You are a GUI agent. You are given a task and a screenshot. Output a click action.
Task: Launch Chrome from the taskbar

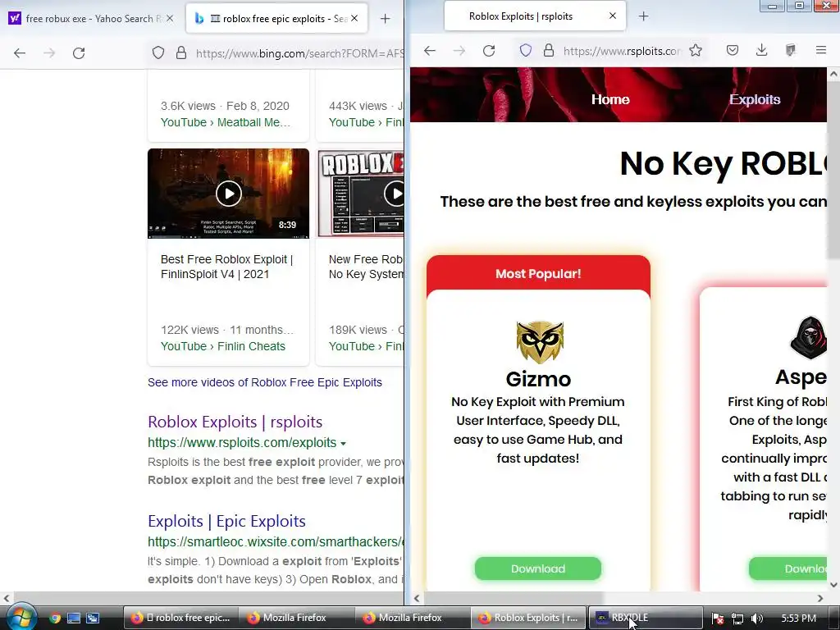point(55,618)
